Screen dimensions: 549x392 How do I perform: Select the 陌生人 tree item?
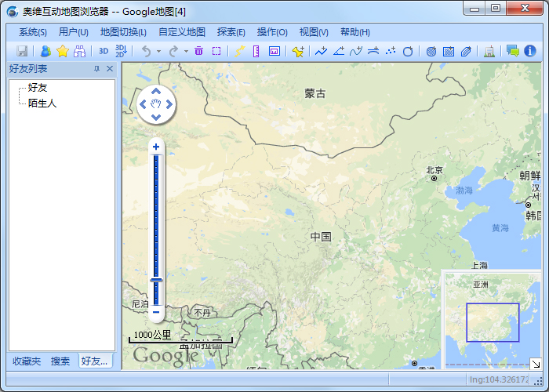[x=42, y=103]
